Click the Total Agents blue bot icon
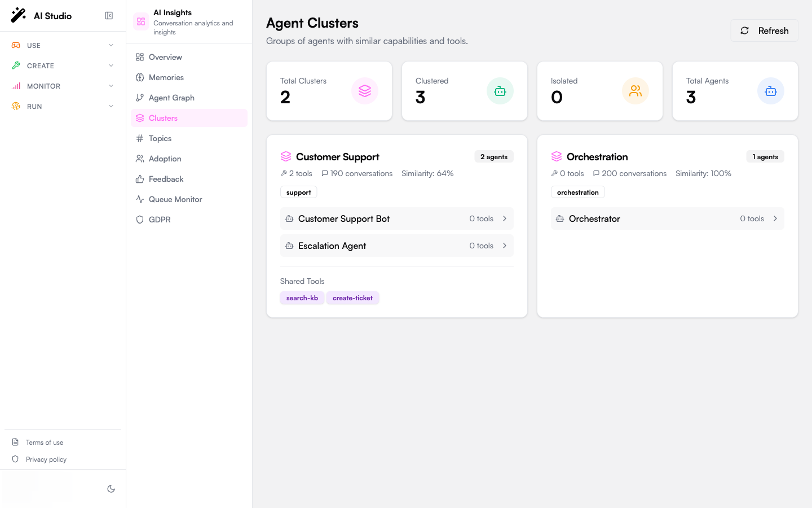This screenshot has height=508, width=812. click(771, 91)
